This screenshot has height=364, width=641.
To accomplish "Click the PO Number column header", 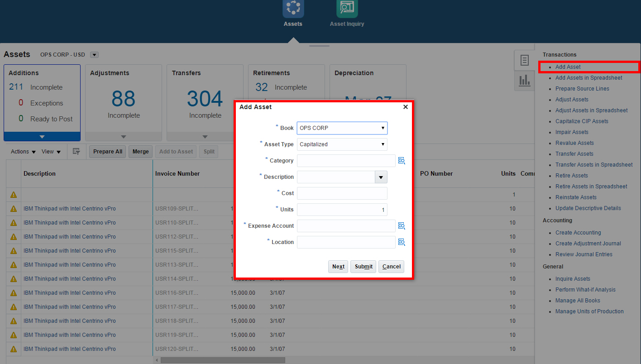I will (436, 174).
